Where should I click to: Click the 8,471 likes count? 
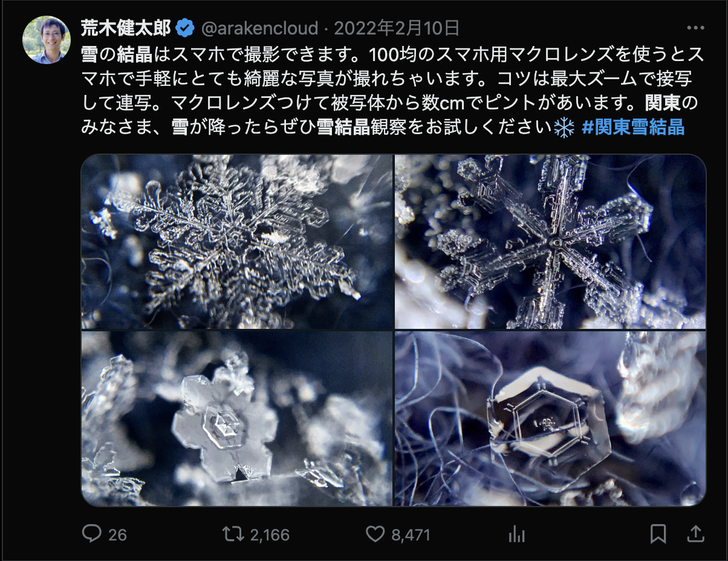(x=410, y=534)
